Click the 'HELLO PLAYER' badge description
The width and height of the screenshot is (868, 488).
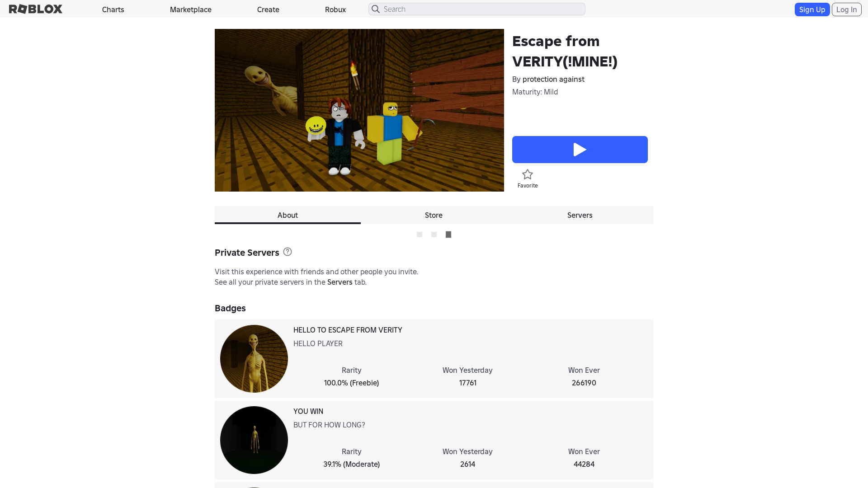pos(318,343)
